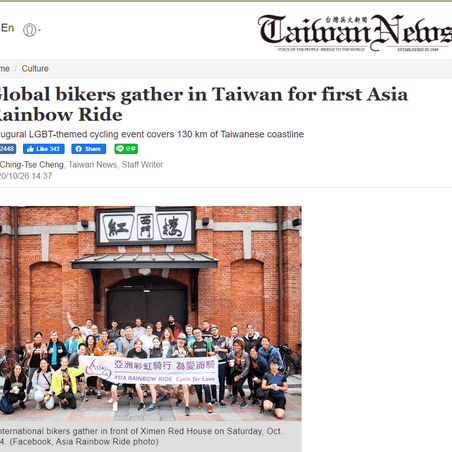This screenshot has height=452, width=452.
Task: Open author Ching-Tse Cheng's profile
Action: [32, 165]
